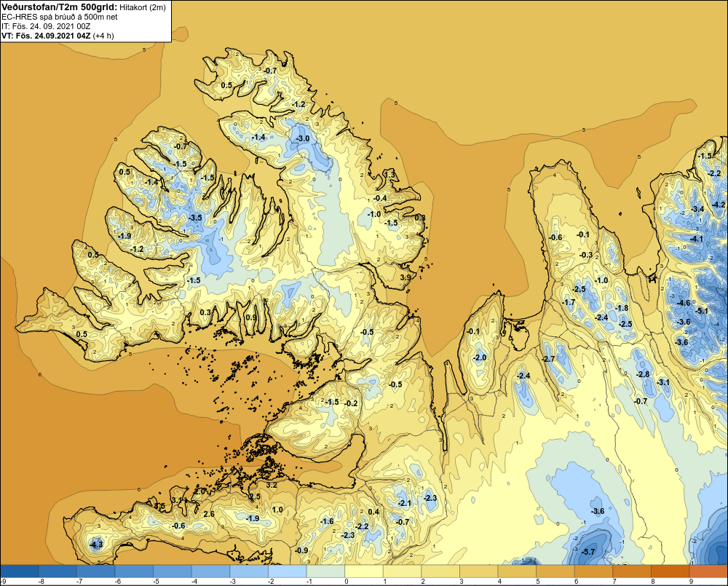
Task: Click the '-0.4' temperature label
Action: point(380,198)
